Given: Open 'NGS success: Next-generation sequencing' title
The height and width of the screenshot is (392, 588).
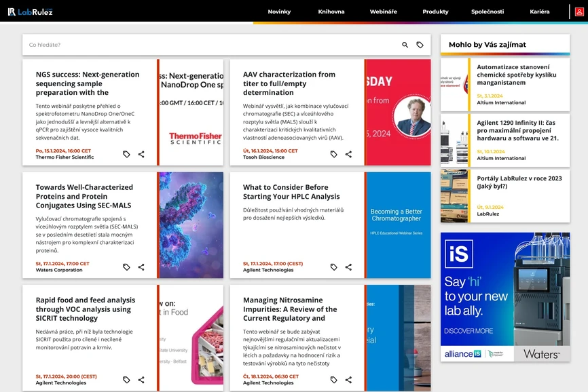Looking at the screenshot, I should [88, 83].
